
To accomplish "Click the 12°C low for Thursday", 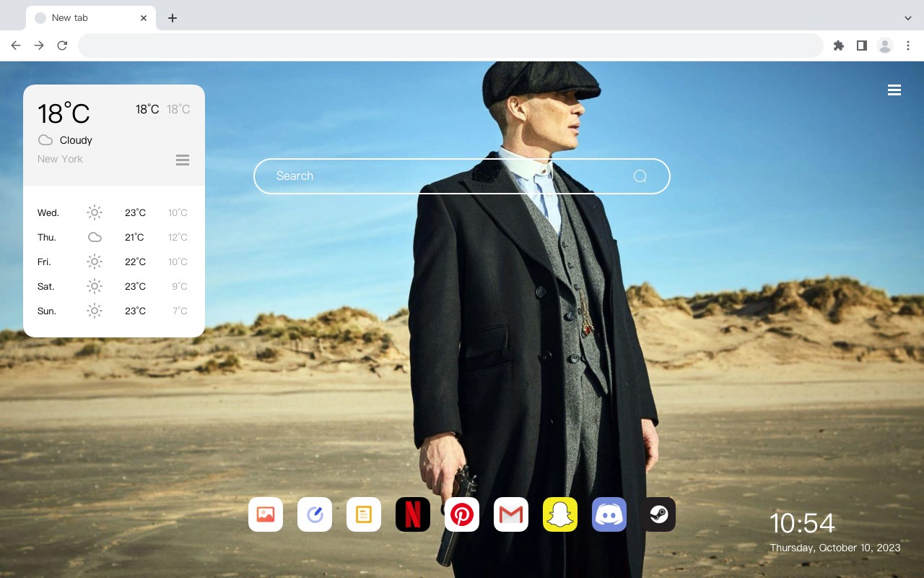I will pos(178,237).
